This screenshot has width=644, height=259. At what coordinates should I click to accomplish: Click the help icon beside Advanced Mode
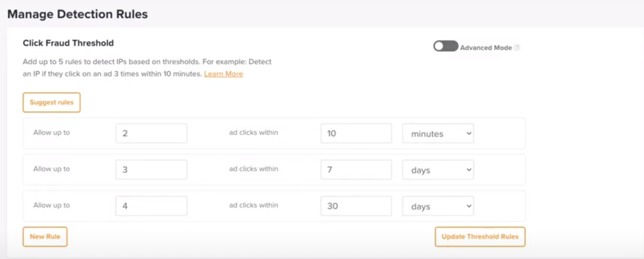tap(517, 48)
